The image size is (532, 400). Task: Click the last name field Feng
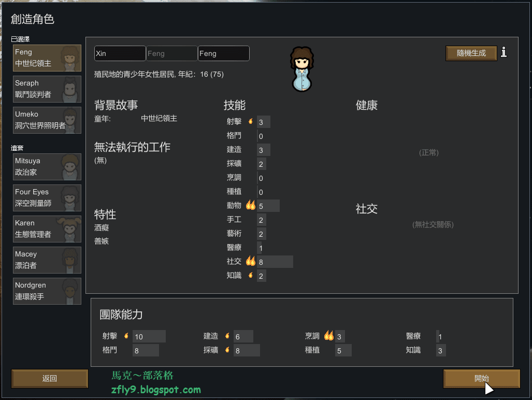tap(224, 53)
